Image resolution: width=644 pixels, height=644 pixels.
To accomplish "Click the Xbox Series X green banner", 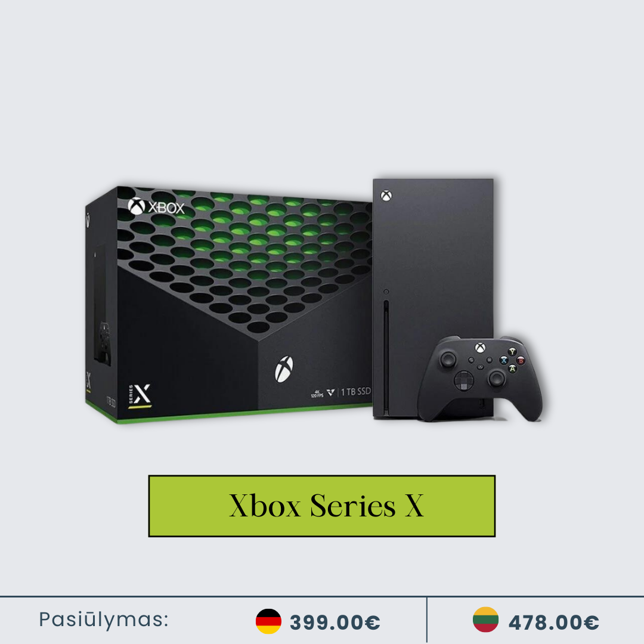I will pyautogui.click(x=322, y=506).
